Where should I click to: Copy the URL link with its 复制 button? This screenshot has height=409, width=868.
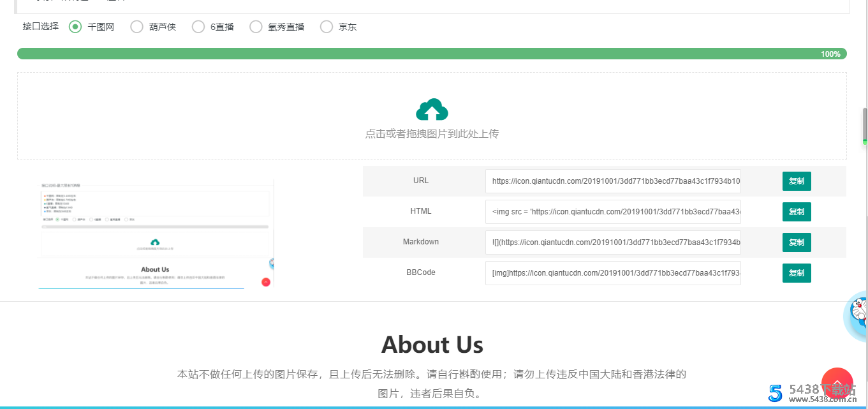point(796,181)
